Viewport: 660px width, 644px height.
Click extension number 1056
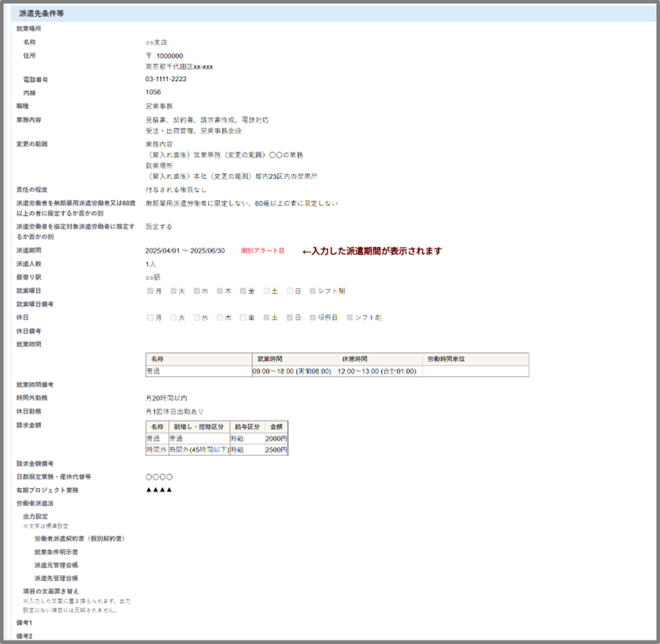(153, 92)
